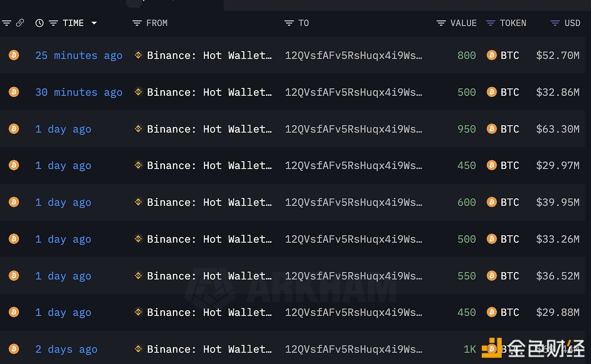
Task: Click the BTC token icon in the 600 value row
Action: click(491, 202)
